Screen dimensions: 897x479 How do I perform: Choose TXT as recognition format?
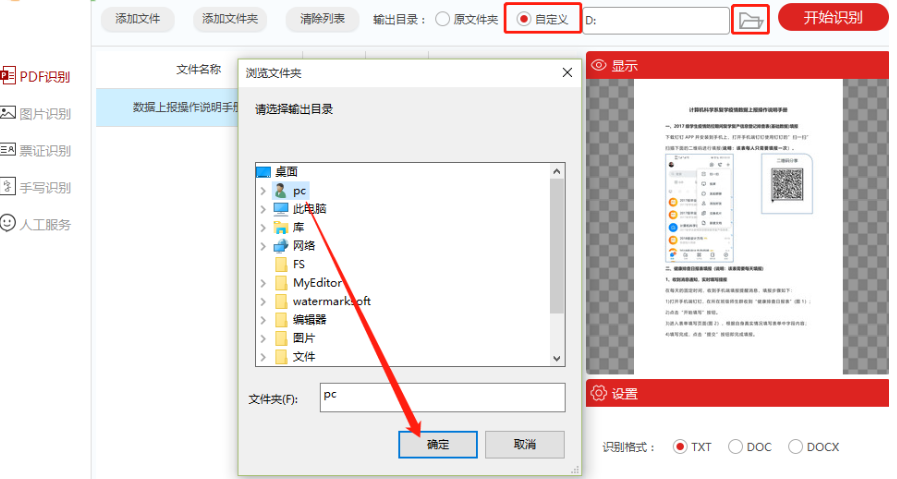(680, 447)
